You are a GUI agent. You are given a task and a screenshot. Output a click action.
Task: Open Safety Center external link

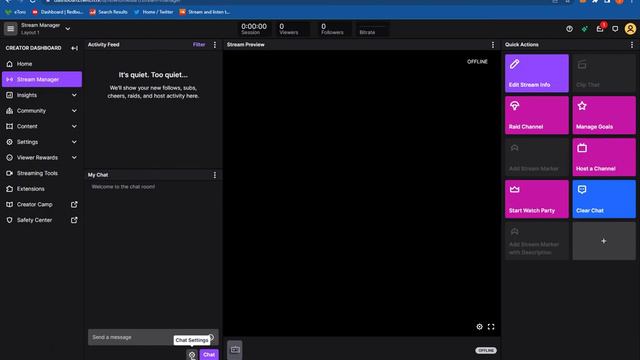(42, 220)
